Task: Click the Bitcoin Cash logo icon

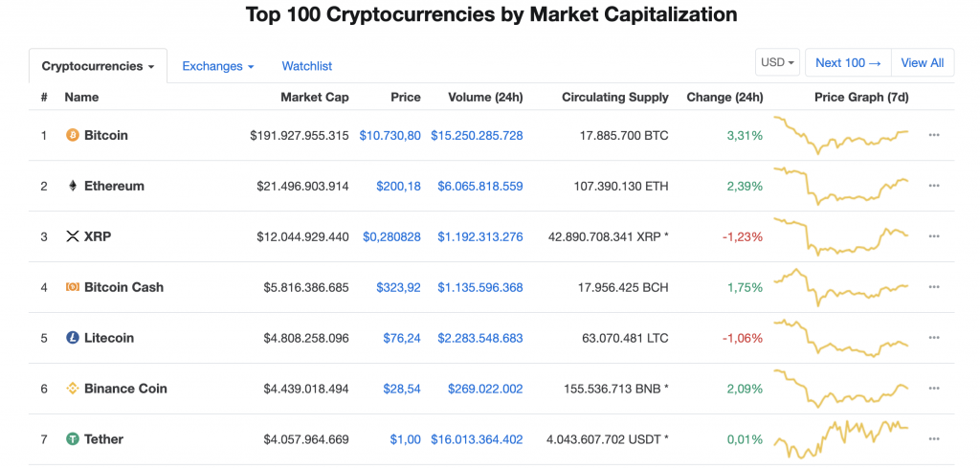Action: (x=72, y=287)
